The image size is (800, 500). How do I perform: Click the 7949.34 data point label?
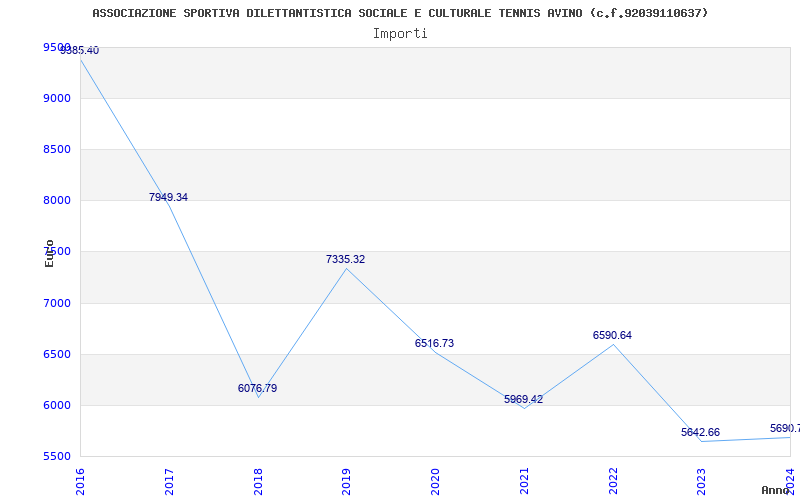(x=168, y=197)
